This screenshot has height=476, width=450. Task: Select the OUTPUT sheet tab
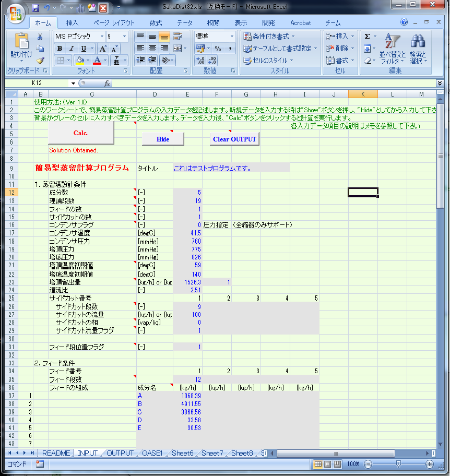point(120,453)
